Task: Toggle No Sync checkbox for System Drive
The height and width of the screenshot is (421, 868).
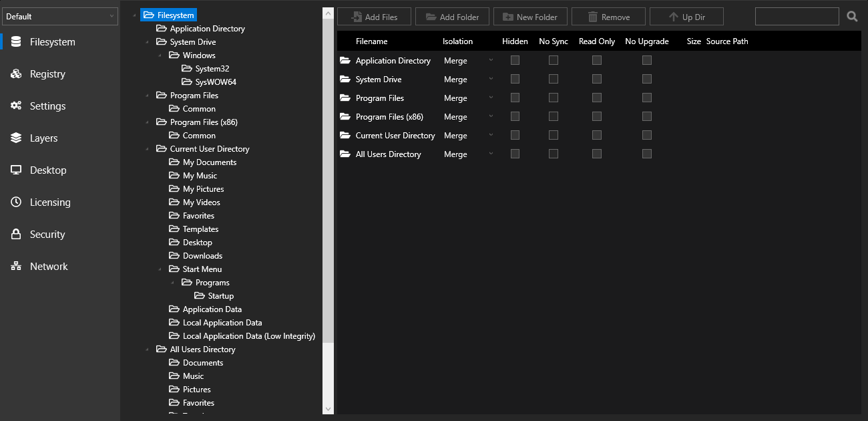Action: (x=554, y=79)
